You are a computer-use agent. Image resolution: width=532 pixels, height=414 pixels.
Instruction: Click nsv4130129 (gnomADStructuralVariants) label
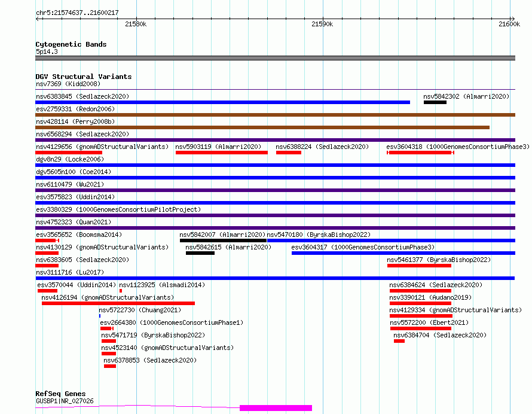(x=102, y=247)
